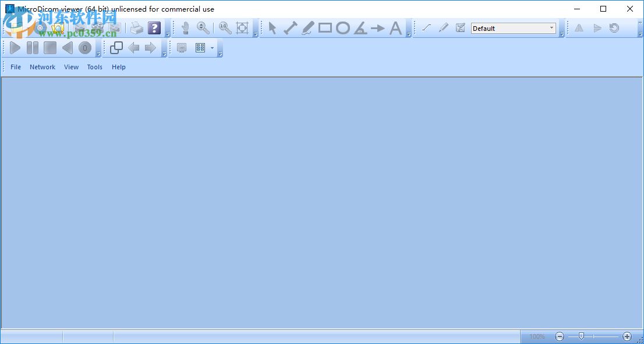Screen dimensions: 644x344
Task: Pick the text annotation tool
Action: [396, 27]
